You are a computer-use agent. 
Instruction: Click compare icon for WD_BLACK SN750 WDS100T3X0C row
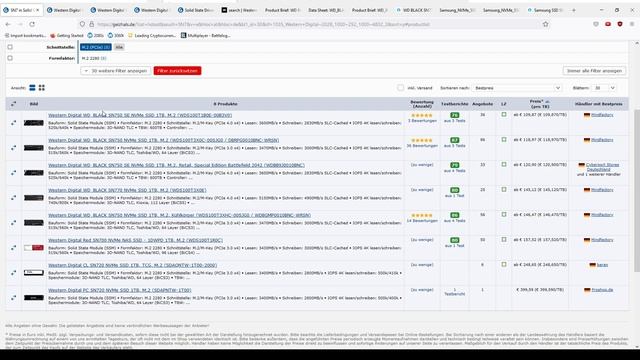click(x=13, y=148)
